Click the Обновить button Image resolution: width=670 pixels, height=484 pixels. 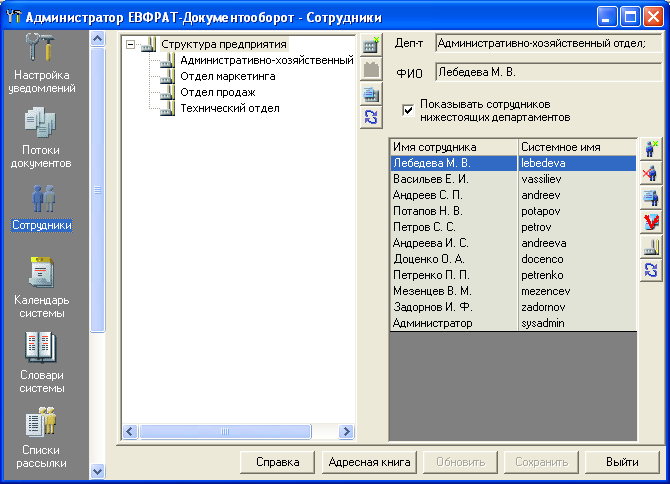[x=461, y=462]
